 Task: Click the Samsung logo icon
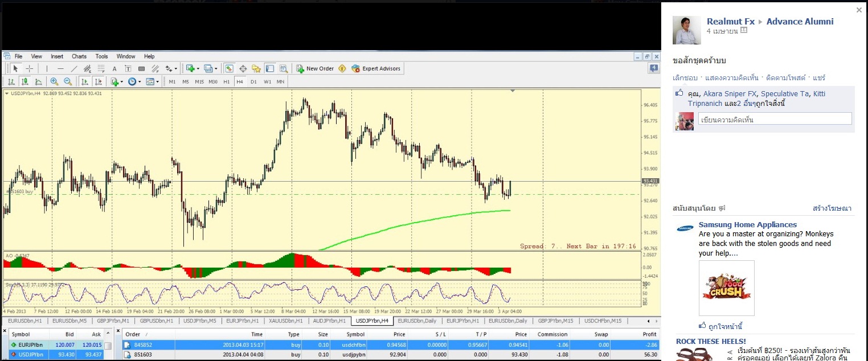pyautogui.click(x=685, y=229)
